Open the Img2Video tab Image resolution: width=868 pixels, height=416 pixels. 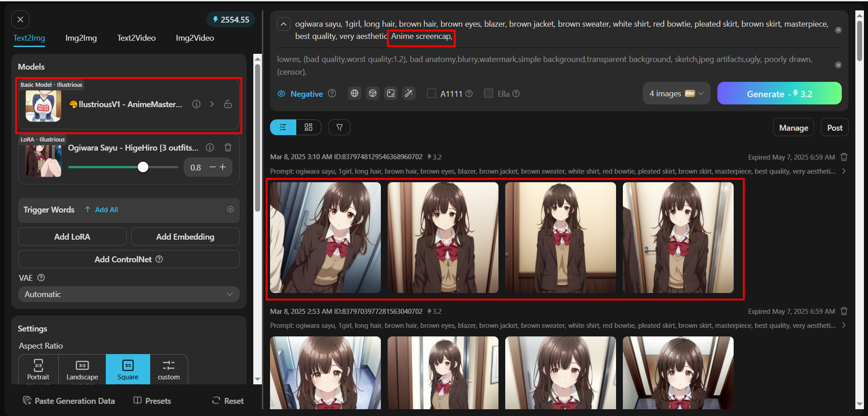[195, 38]
